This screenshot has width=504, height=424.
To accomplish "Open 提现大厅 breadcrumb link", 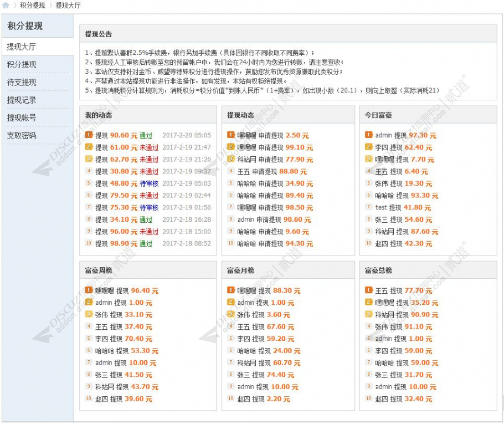I will coord(68,5).
